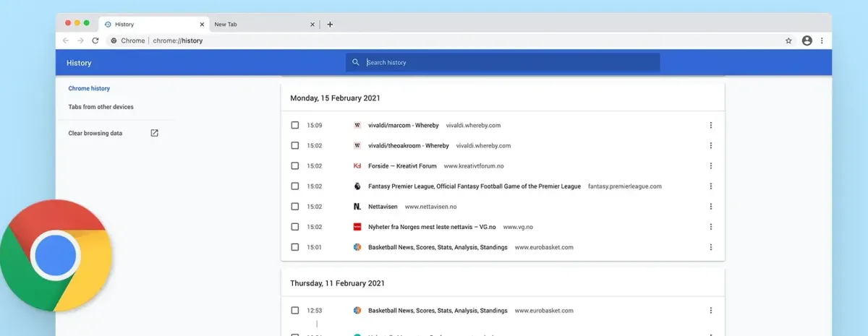This screenshot has width=868, height=336.
Task: Click the 15:09 timestamp
Action: [315, 125]
